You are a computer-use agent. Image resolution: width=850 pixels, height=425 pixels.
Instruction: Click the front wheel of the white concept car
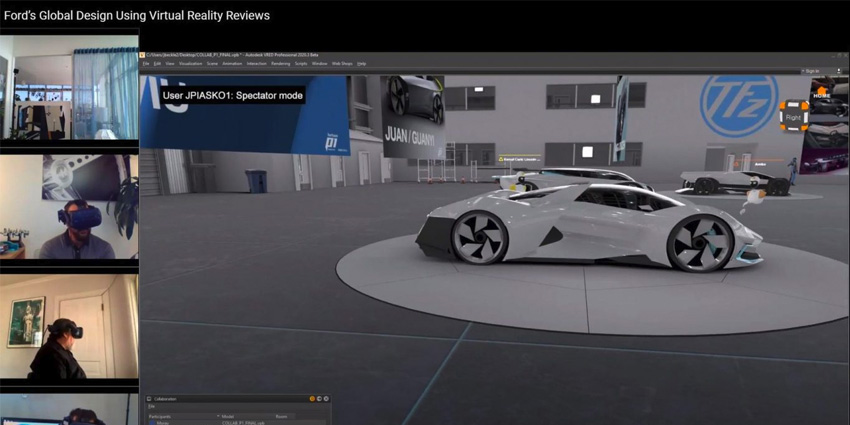pyautogui.click(x=700, y=243)
